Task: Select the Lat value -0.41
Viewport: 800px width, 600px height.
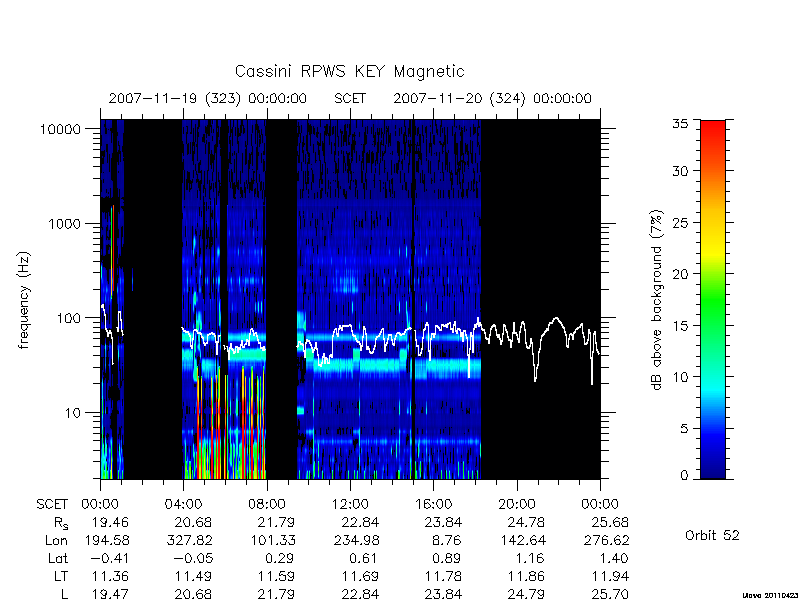Action: point(109,558)
